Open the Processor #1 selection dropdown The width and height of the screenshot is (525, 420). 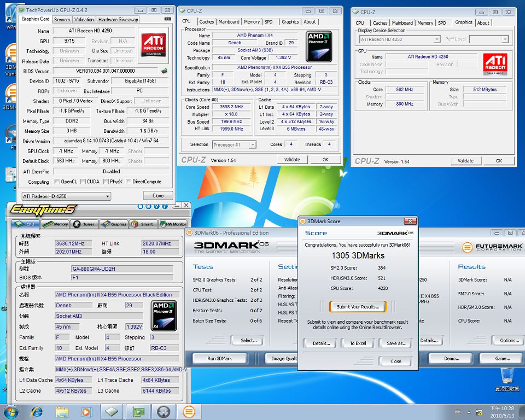(234, 145)
